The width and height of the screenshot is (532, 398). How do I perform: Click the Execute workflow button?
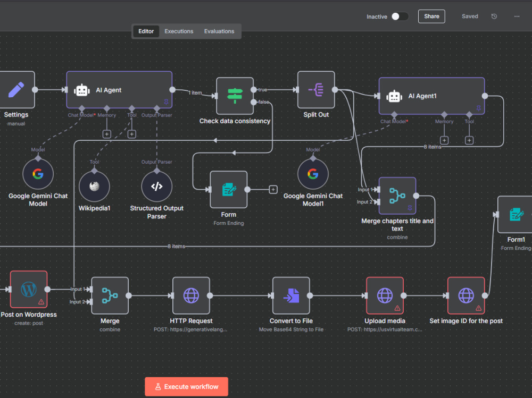tap(186, 386)
